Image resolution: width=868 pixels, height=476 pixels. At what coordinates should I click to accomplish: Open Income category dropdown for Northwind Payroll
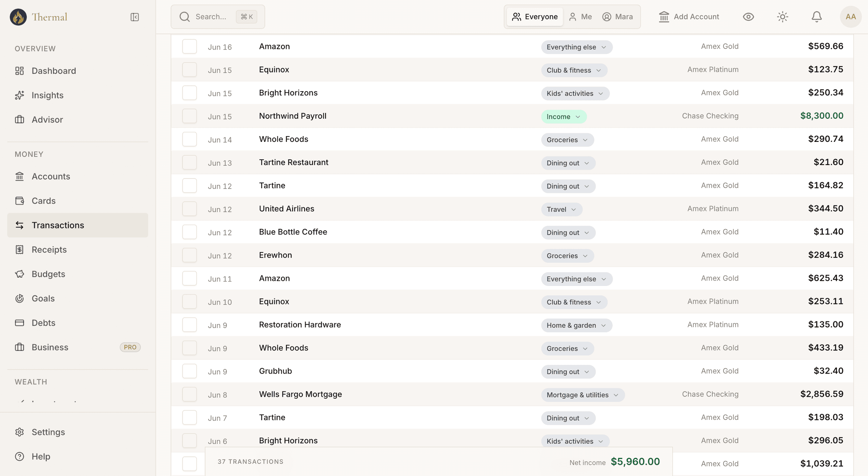tap(564, 117)
